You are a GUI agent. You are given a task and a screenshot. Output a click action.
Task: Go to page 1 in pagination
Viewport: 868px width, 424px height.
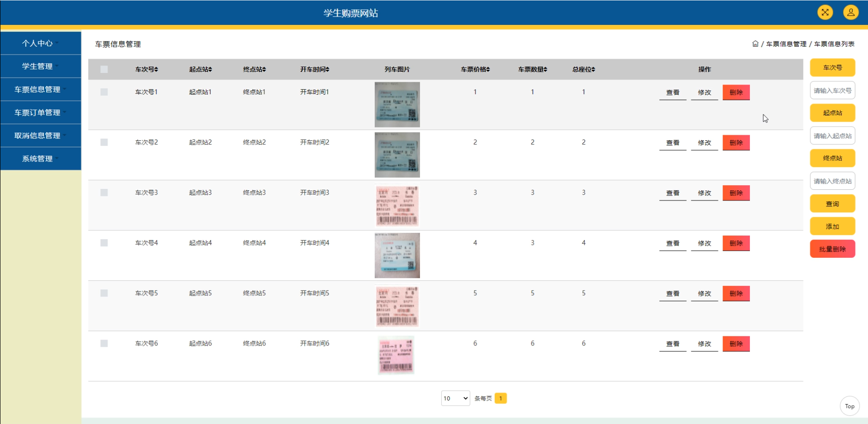click(x=501, y=398)
